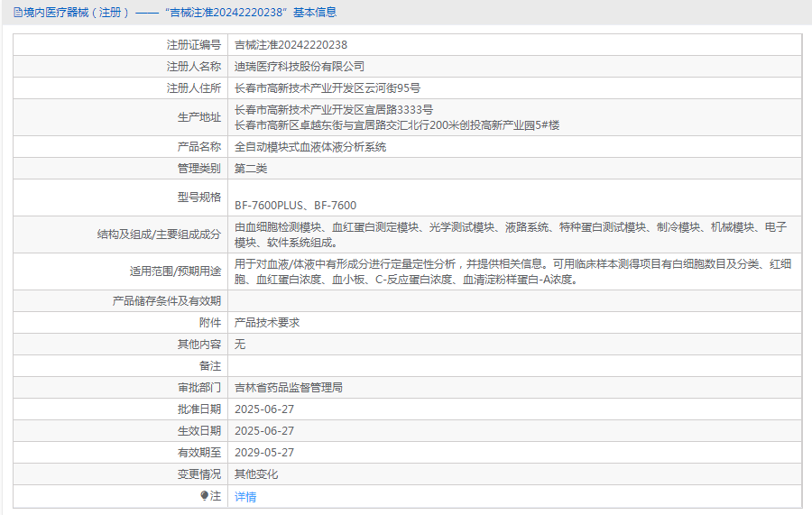Viewport: 812px width, 515px height.
Task: Click model spec BF-7600PLUS、BF-7600 text
Action: (295, 206)
